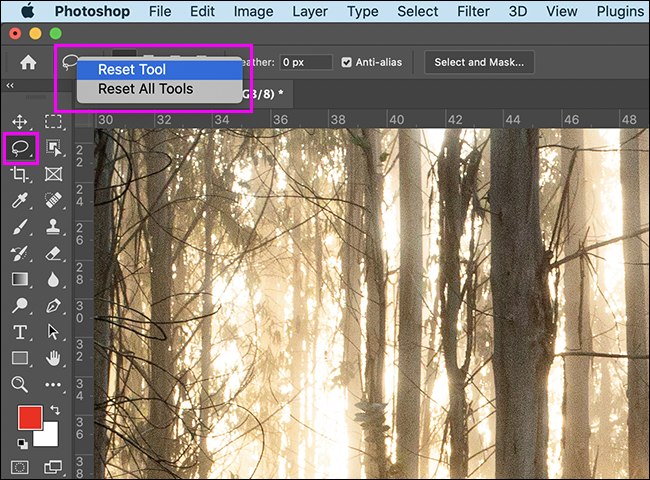Viewport: 650px width, 480px height.
Task: Choose Reset All Tools from menu
Action: pos(145,89)
